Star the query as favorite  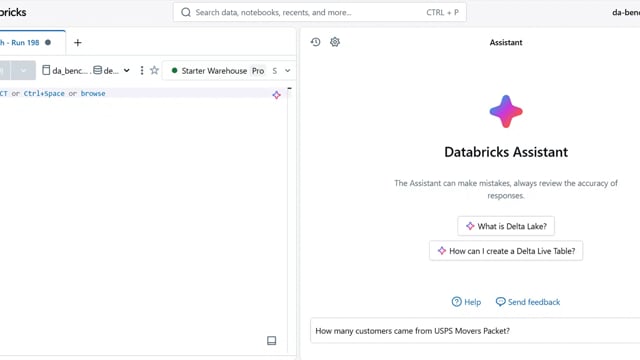coord(154,70)
